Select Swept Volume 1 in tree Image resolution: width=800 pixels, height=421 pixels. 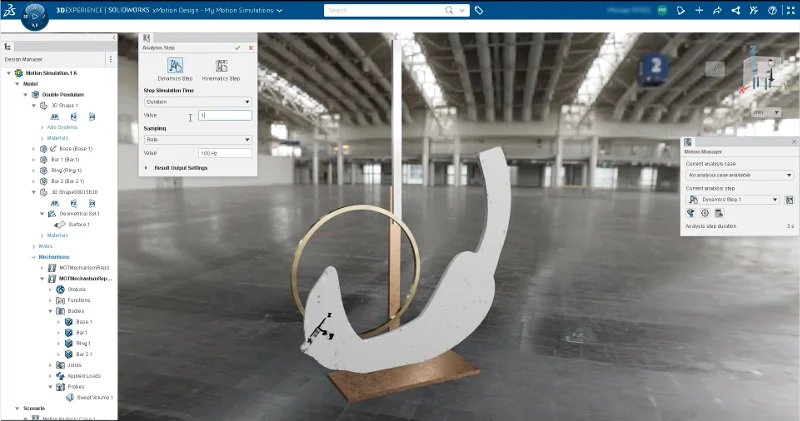(94, 397)
